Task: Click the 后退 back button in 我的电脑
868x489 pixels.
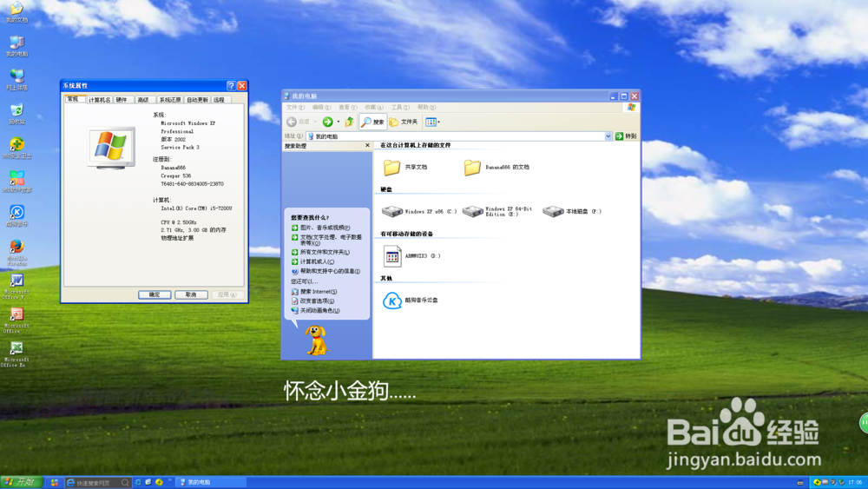Action: (x=298, y=122)
